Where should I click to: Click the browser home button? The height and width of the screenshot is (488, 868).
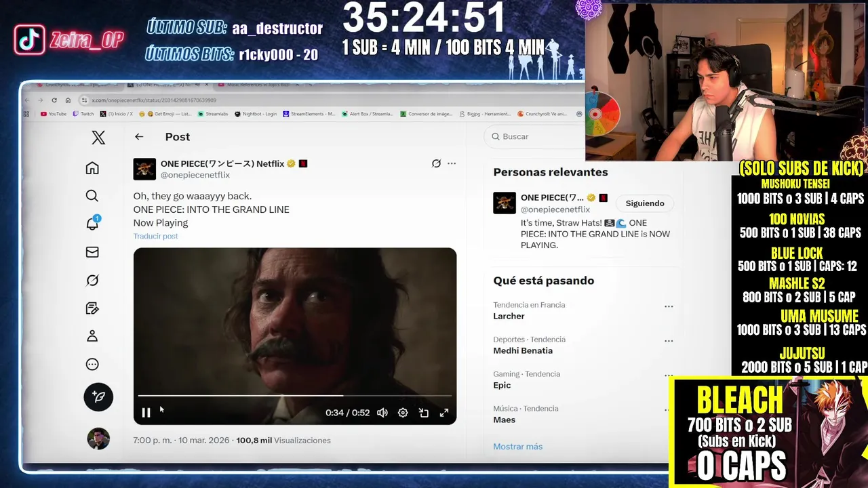tap(68, 100)
